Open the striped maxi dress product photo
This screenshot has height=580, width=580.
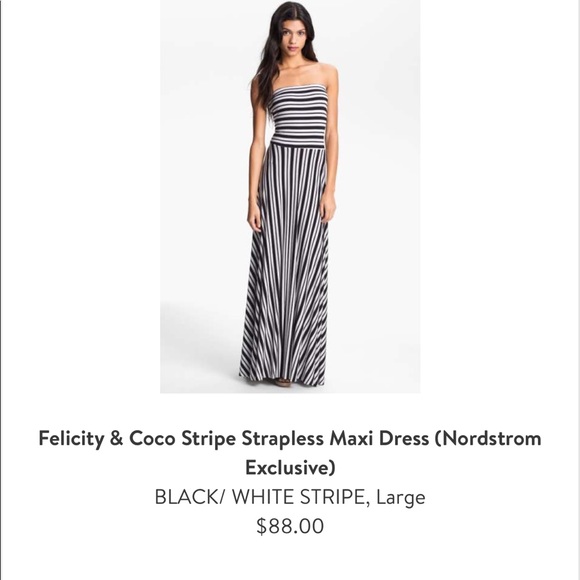pos(290,196)
